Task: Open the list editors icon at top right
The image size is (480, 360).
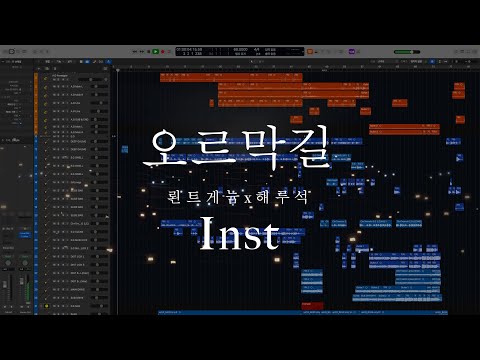Action: [x=456, y=52]
